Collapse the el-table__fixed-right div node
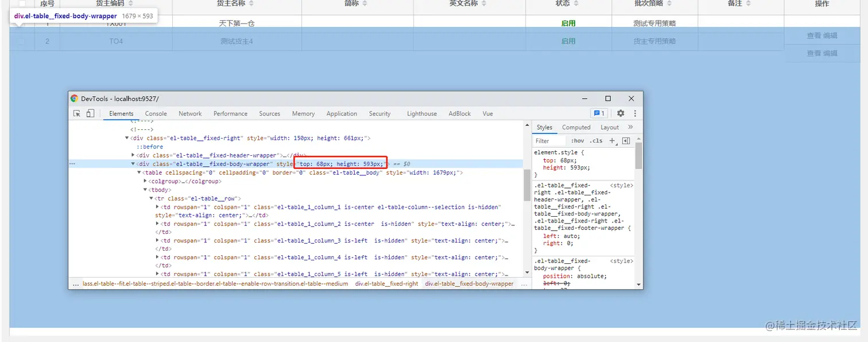Image resolution: width=868 pixels, height=342 pixels. 127,139
